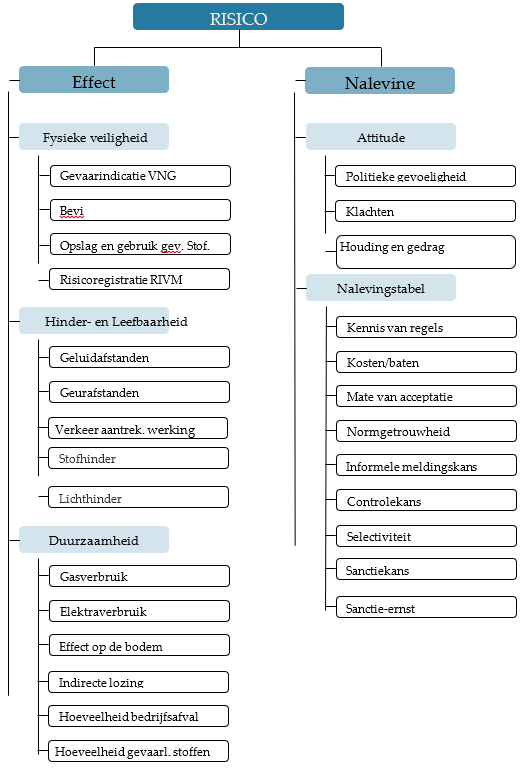
Task: Select the Effect branch header
Action: coord(94,80)
